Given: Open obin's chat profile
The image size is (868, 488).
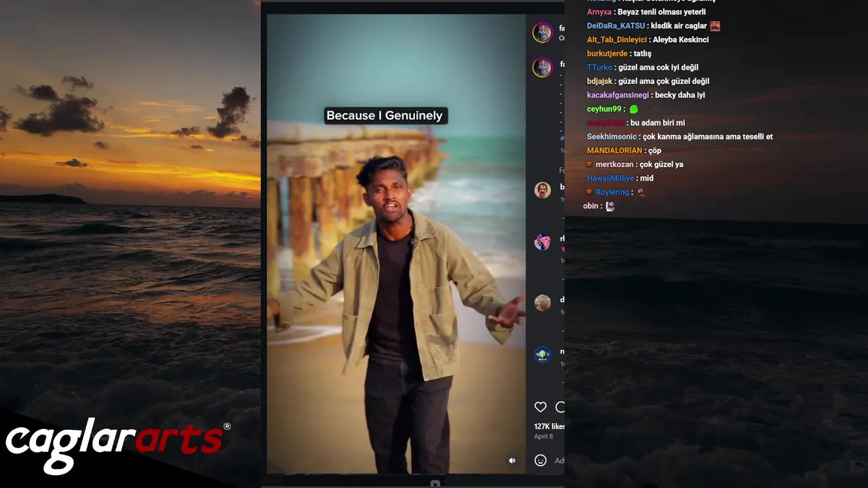Looking at the screenshot, I should coord(591,206).
